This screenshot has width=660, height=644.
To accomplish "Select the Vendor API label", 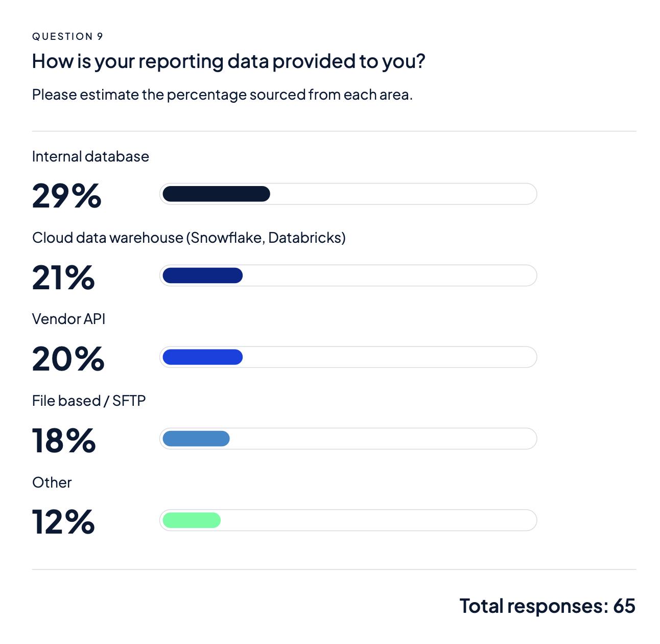I will coord(68,319).
